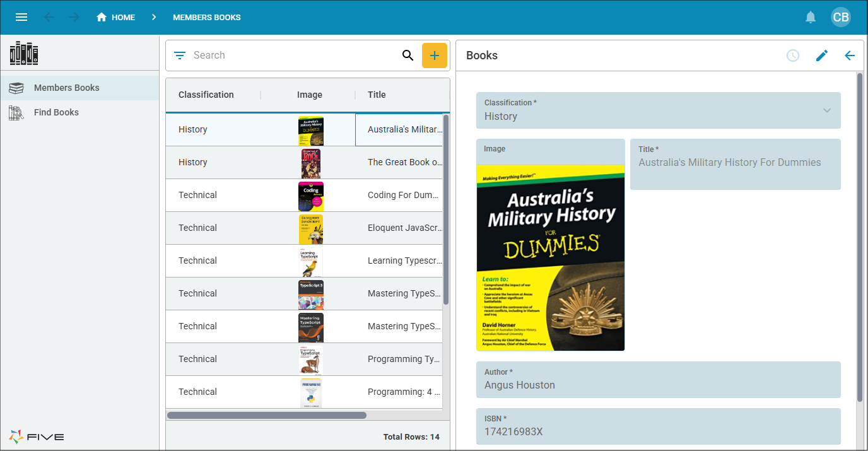Click the pencil edit icon
868x451 pixels.
click(821, 56)
